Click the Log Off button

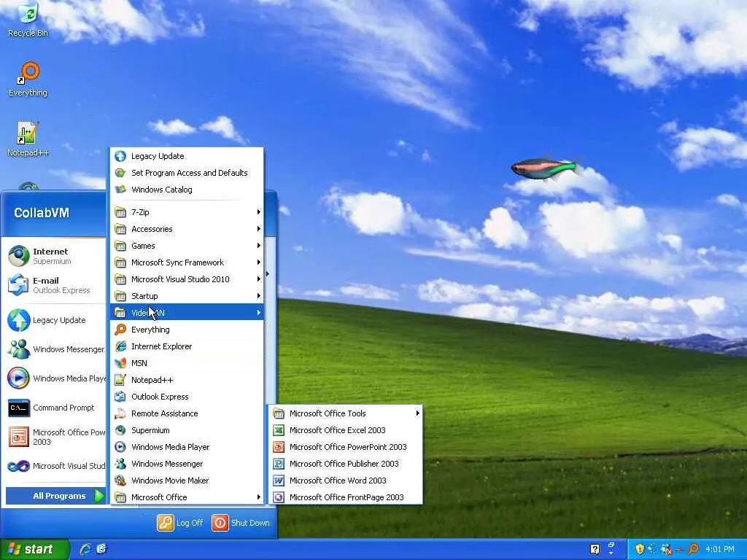pyautogui.click(x=181, y=522)
